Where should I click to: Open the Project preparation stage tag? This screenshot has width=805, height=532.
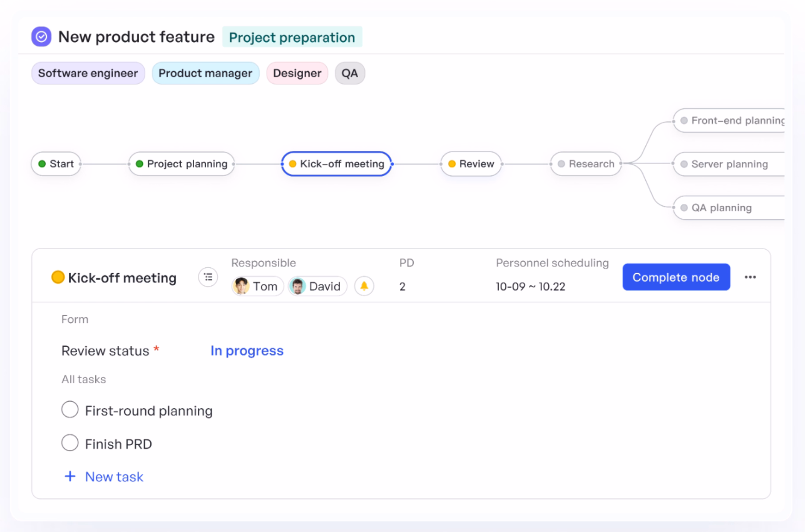tap(292, 37)
